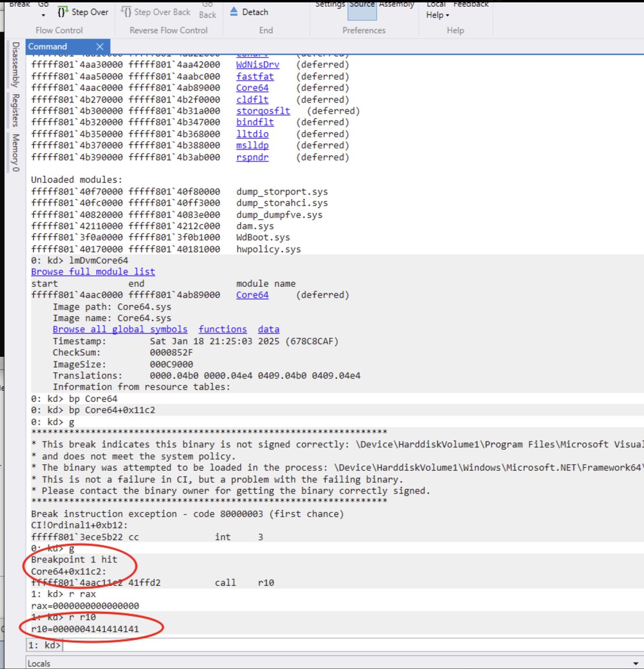644x669 pixels.
Task: Click Browse full module list link
Action: (x=93, y=272)
